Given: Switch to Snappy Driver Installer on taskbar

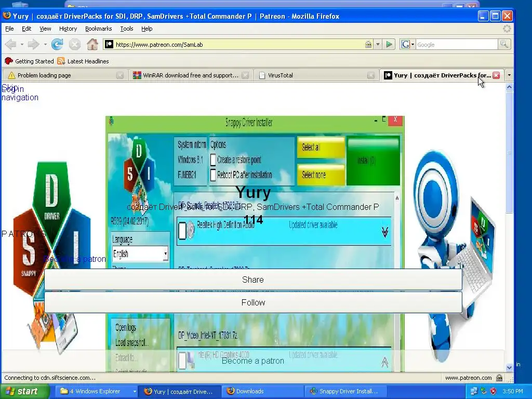Looking at the screenshot, I should (345, 391).
